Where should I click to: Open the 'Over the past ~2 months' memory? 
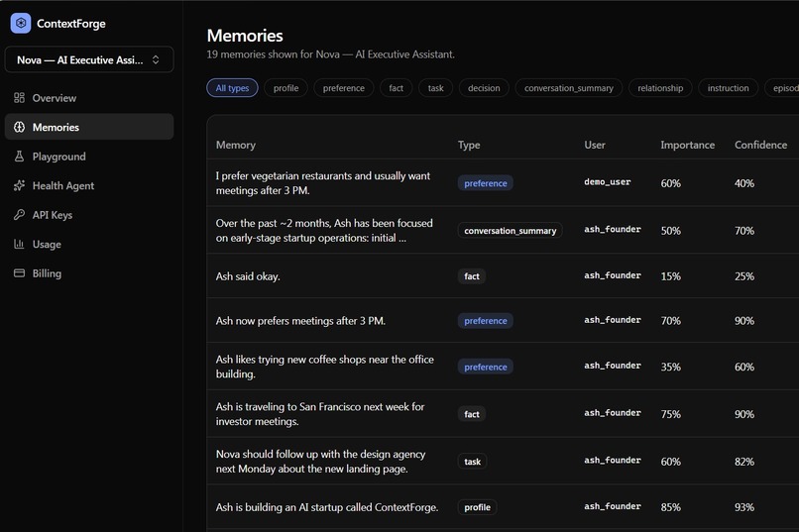pyautogui.click(x=503, y=230)
